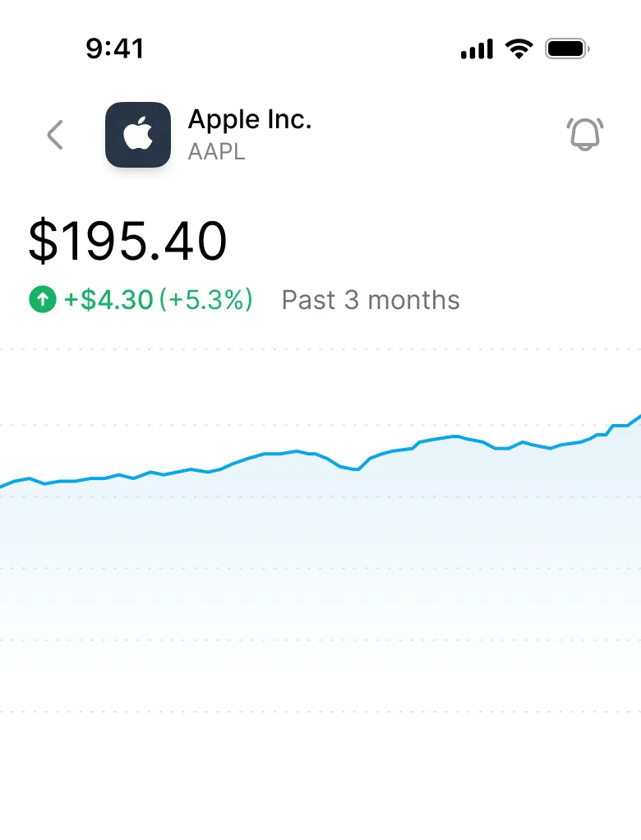Tap the Apple logo app icon
This screenshot has width=641, height=840.
(x=138, y=135)
